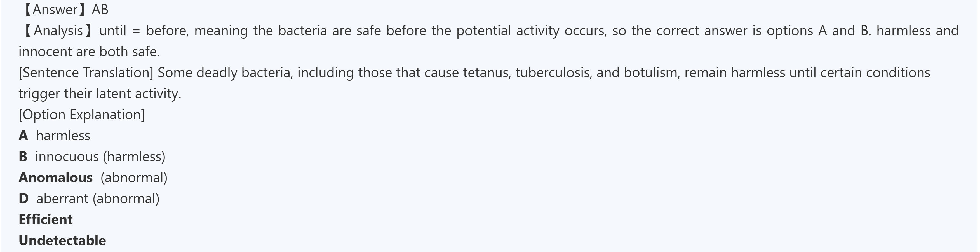Click "trigger their latent activity." line
This screenshot has width=980, height=252.
(100, 94)
